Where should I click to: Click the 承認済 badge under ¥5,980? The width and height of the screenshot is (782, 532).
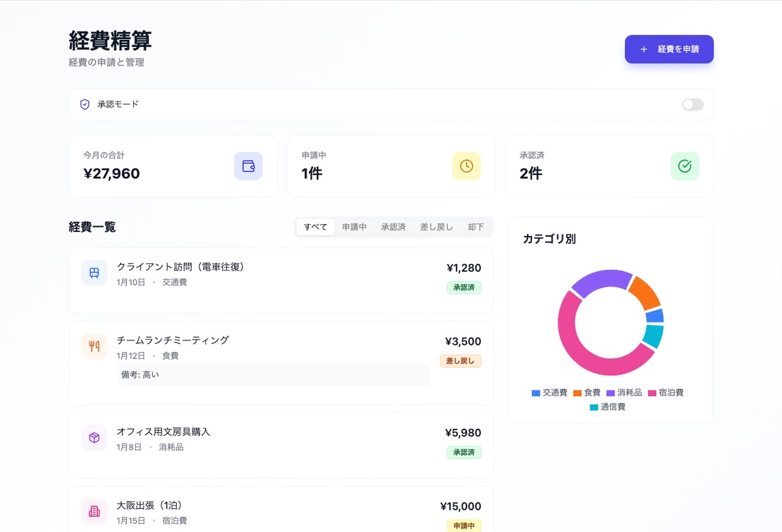tap(464, 453)
